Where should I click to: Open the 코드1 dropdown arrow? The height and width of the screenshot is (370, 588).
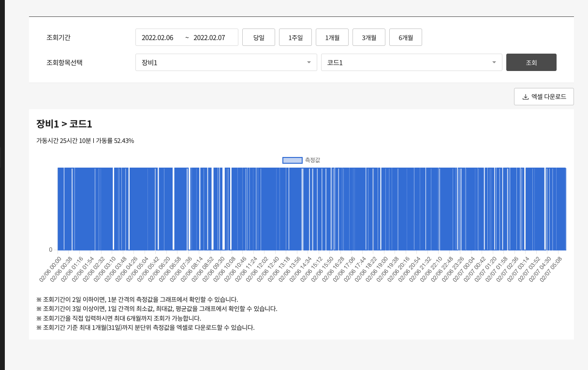tap(494, 62)
